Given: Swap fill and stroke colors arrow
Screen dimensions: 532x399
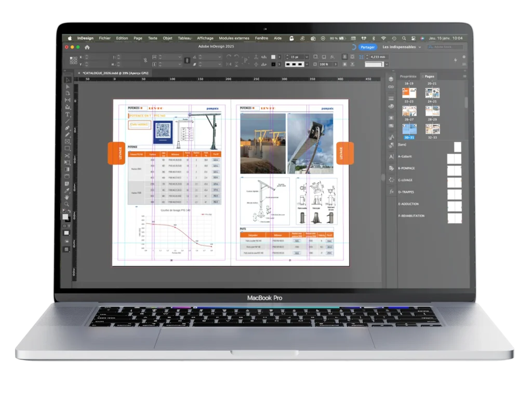Looking at the screenshot, I should 70,212.
